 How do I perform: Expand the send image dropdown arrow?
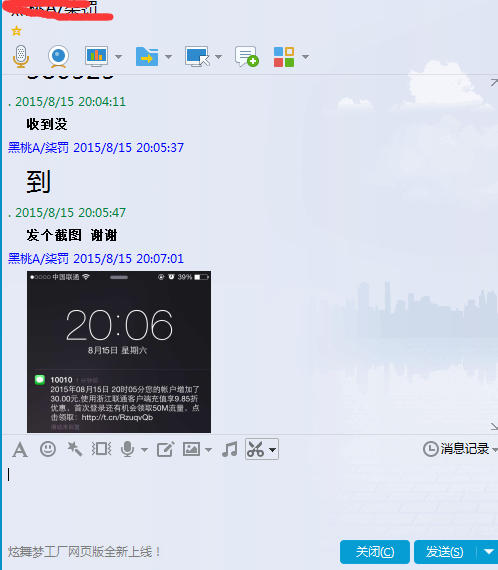[208, 450]
